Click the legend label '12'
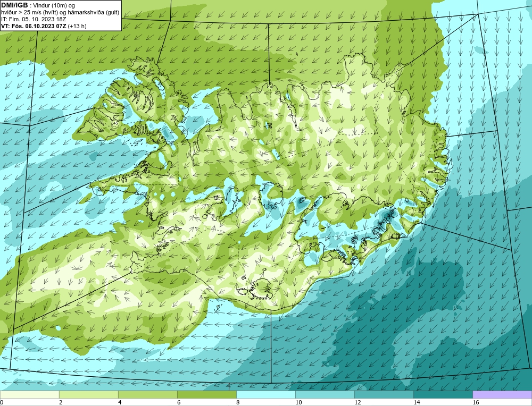The image size is (532, 406). click(x=358, y=402)
